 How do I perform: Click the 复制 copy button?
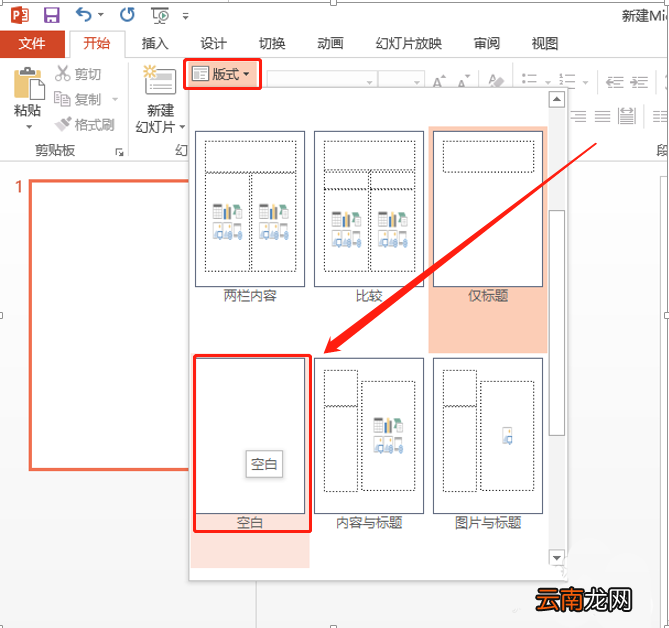(78, 99)
